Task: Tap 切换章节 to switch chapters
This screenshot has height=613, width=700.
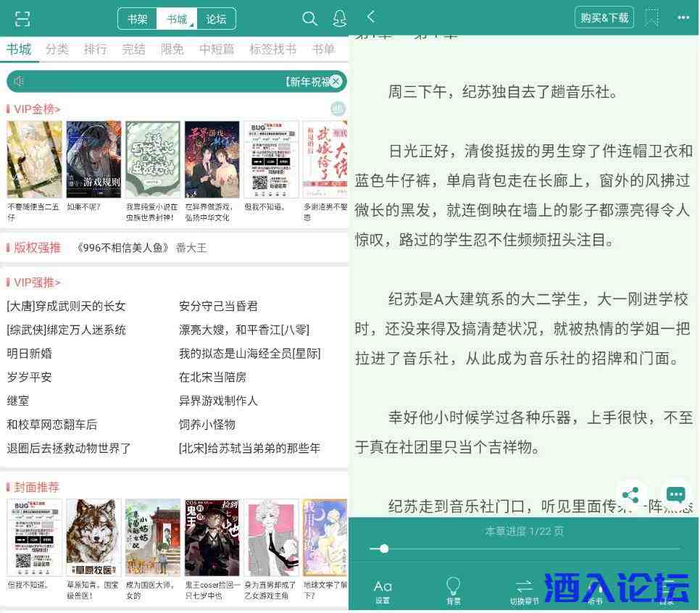Action: click(524, 591)
